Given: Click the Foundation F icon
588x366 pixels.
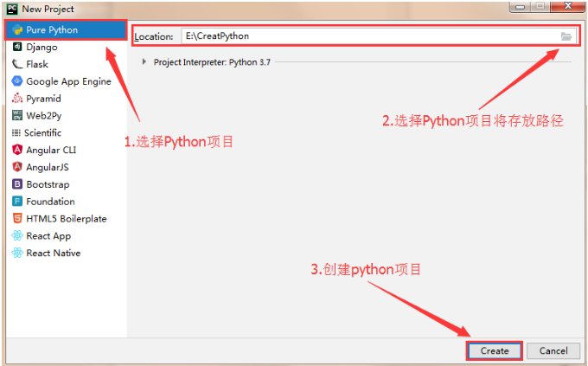Looking at the screenshot, I should coord(17,202).
